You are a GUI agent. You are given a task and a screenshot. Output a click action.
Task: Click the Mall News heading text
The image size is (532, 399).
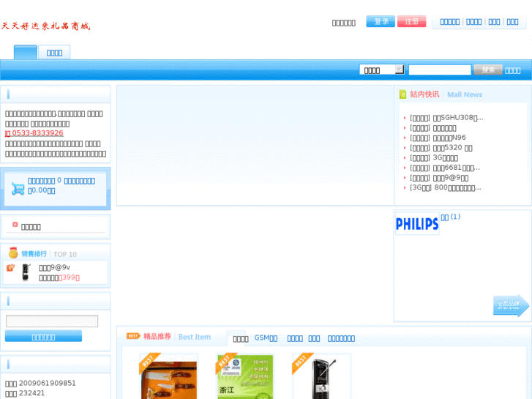465,94
